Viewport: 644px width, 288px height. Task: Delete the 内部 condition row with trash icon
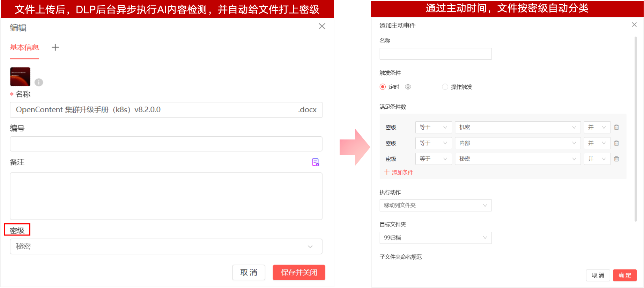click(616, 143)
